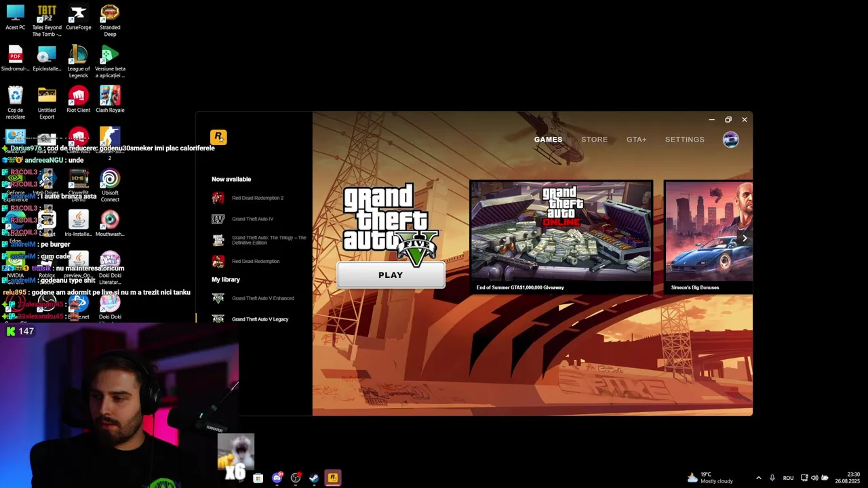Launch CurseForge from the desktop
Screen dimensions: 868x488
pos(78,18)
